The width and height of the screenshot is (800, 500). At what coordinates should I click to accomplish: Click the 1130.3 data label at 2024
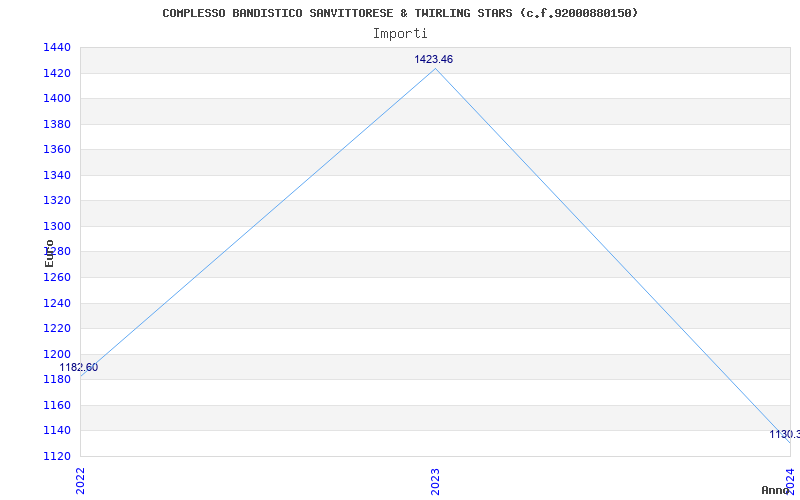pos(785,435)
